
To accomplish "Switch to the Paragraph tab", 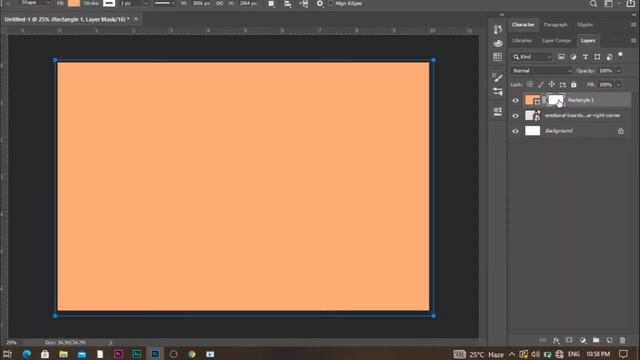I will (556, 25).
